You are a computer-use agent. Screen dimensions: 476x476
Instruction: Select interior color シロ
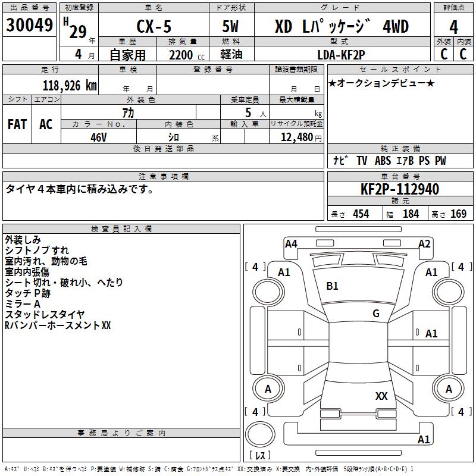click(174, 137)
